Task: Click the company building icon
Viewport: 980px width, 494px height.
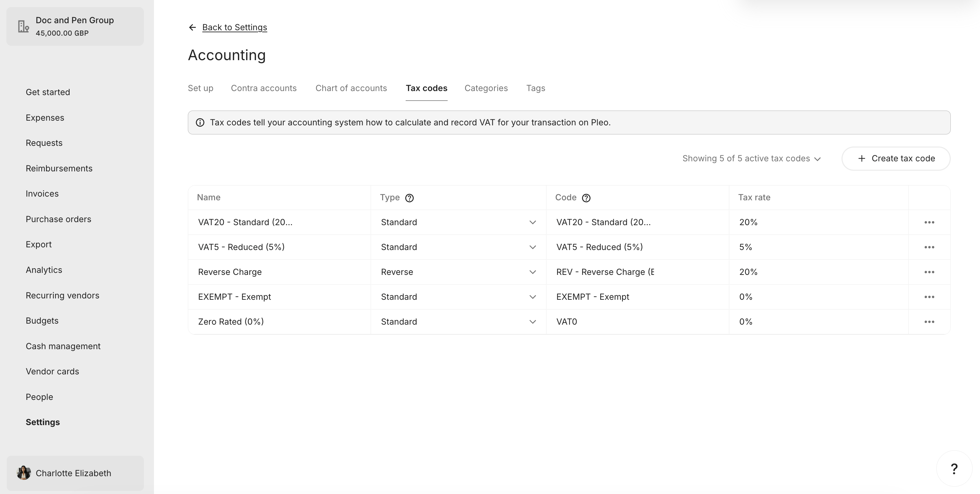Action: (24, 26)
